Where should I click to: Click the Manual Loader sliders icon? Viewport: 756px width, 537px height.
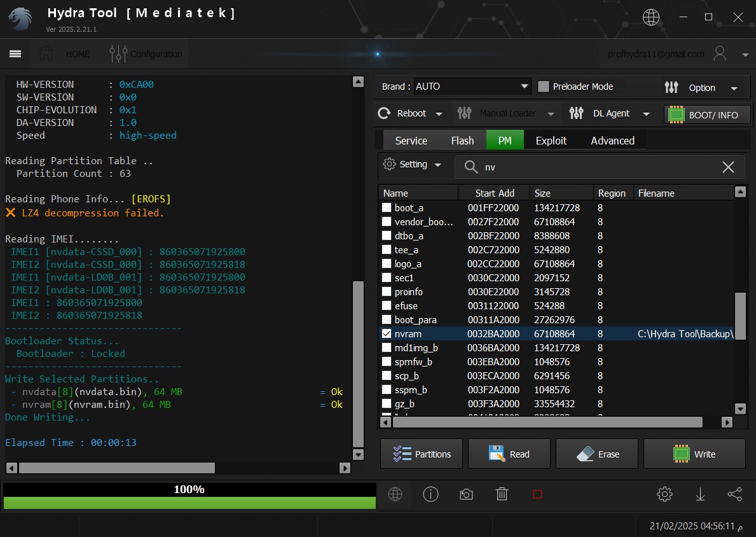pyautogui.click(x=464, y=113)
